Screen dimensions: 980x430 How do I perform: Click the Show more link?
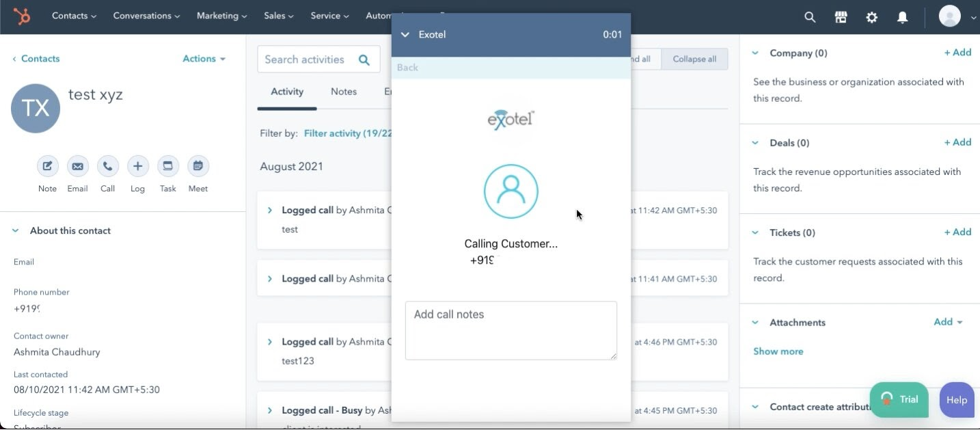(778, 351)
